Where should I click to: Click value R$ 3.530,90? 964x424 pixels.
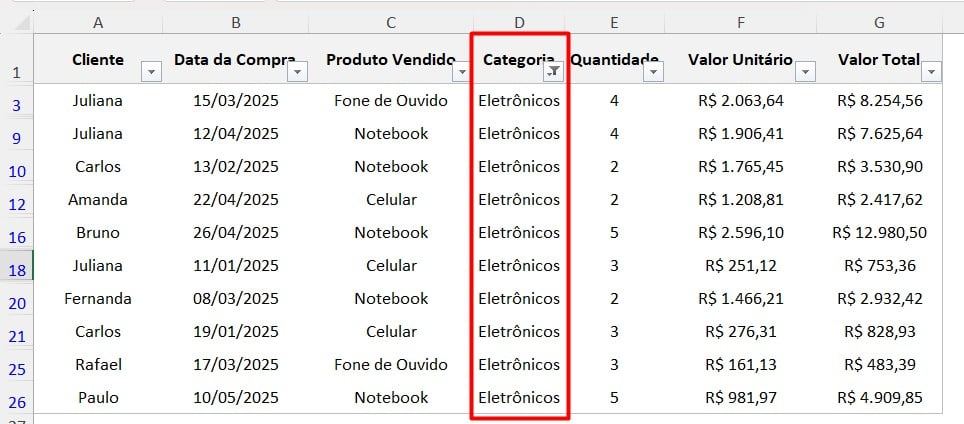880,167
